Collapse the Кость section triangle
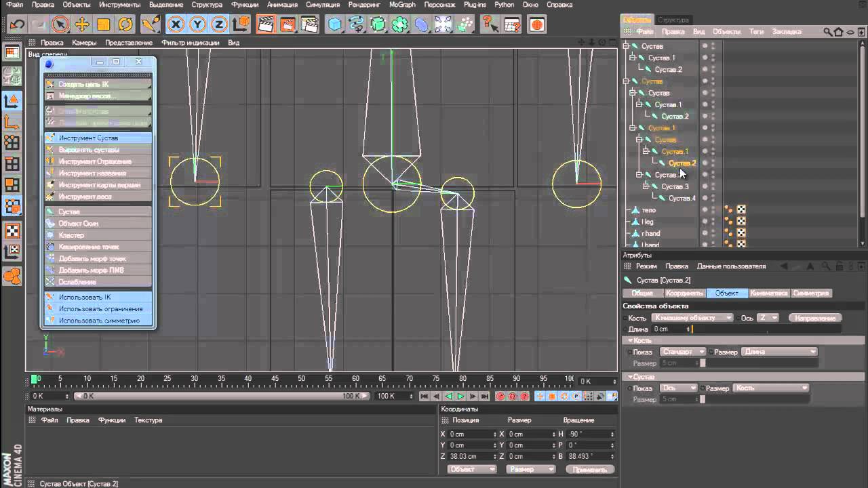The height and width of the screenshot is (488, 868). tap(631, 340)
